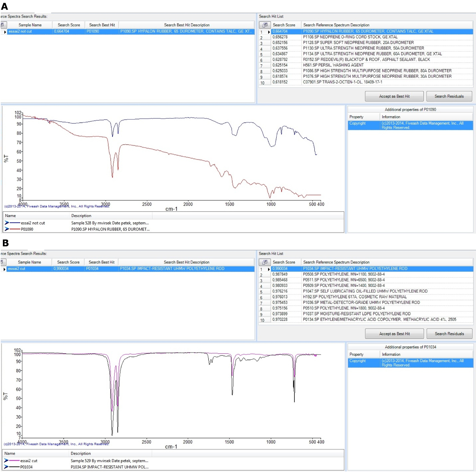This screenshot has width=476, height=475.
Task: Click lower 'Search Reference Spectrum Description' column header
Action: (x=336, y=262)
